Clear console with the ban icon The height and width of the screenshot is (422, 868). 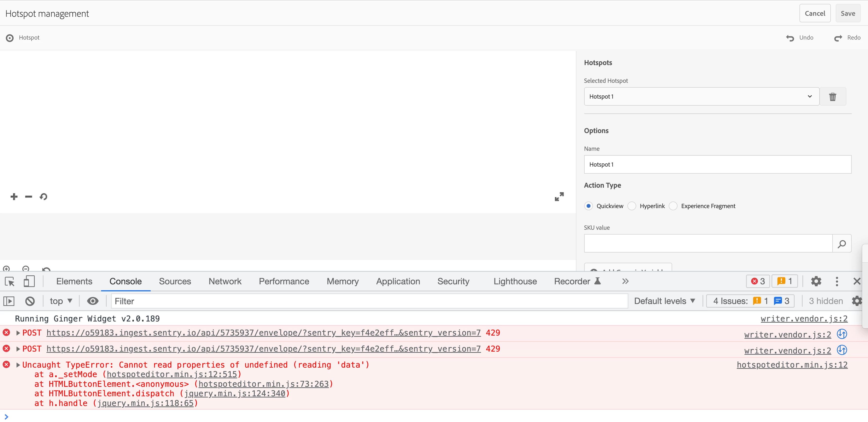click(30, 301)
